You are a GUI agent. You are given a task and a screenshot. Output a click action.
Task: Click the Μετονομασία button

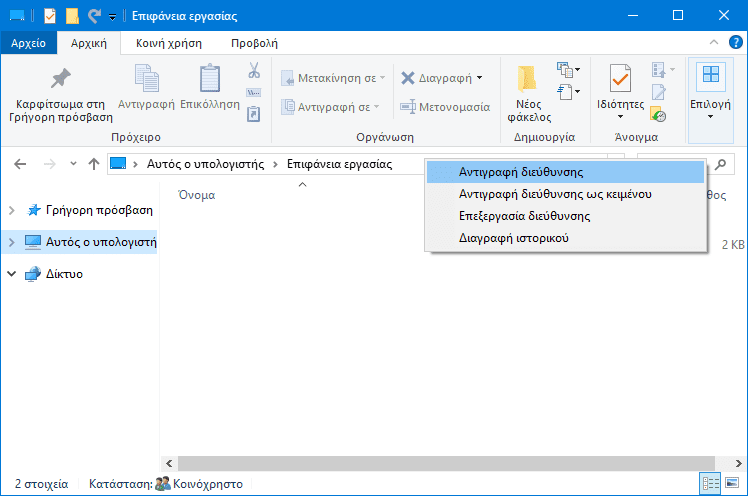click(445, 107)
